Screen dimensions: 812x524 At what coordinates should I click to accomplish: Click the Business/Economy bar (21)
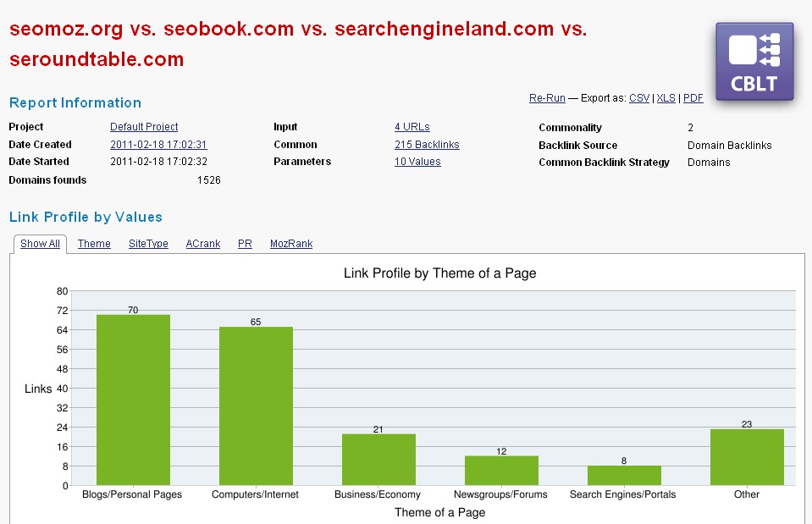point(378,460)
